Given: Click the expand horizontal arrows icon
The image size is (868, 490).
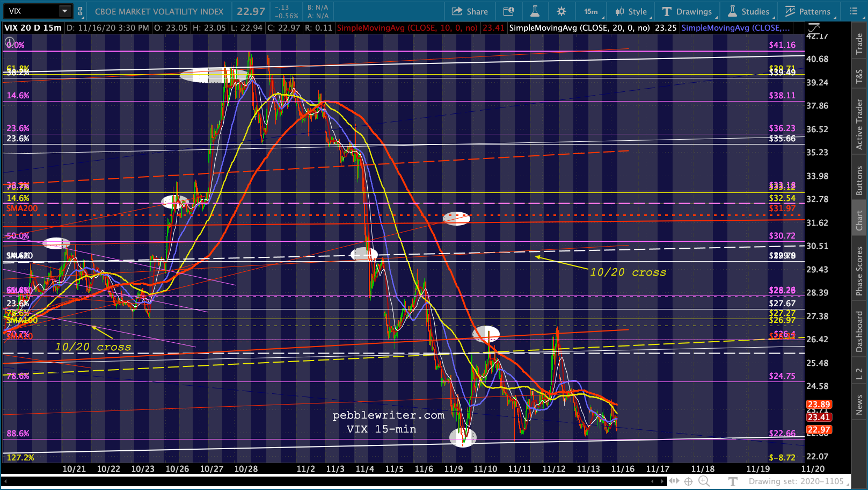Looking at the screenshot, I should coord(673,481).
